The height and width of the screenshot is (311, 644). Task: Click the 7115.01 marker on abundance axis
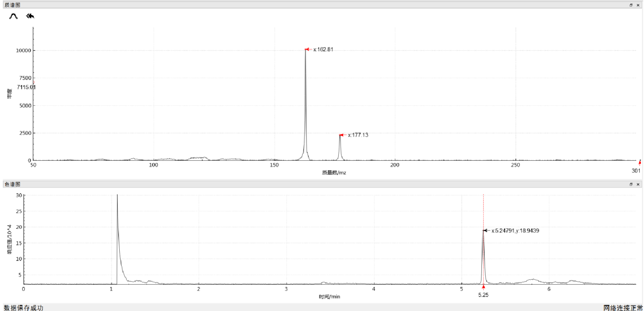pos(33,83)
